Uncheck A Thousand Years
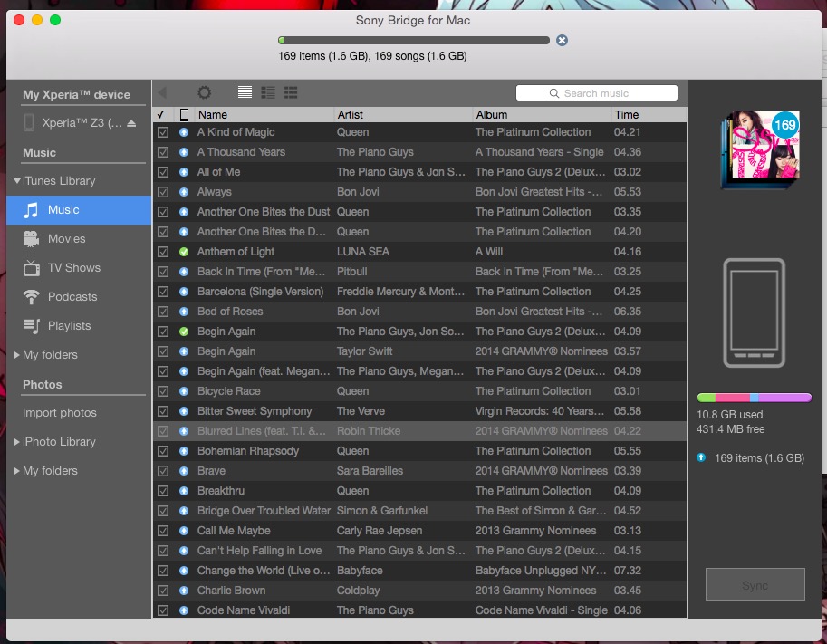 point(163,152)
